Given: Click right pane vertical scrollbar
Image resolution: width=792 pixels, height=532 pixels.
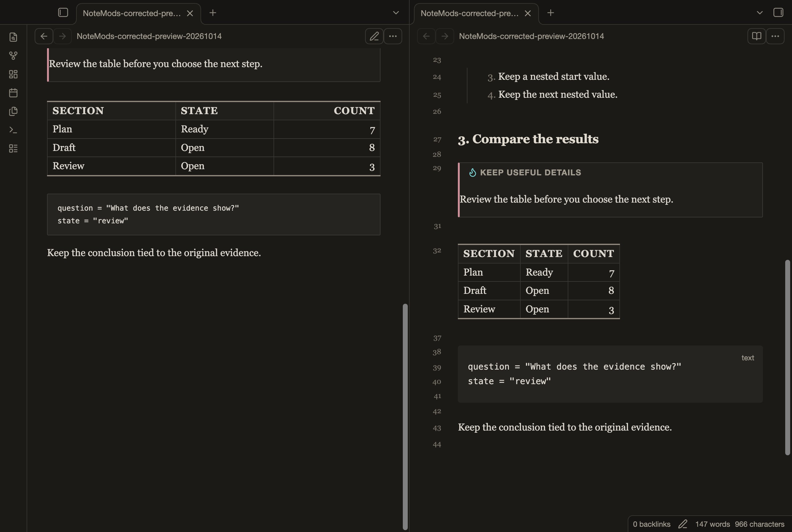Looking at the screenshot, I should tap(787, 357).
